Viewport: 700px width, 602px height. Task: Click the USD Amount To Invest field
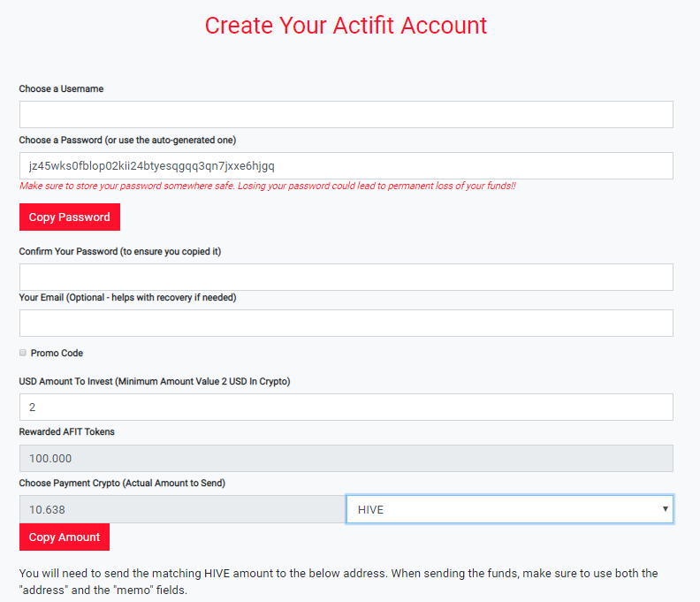(x=346, y=407)
